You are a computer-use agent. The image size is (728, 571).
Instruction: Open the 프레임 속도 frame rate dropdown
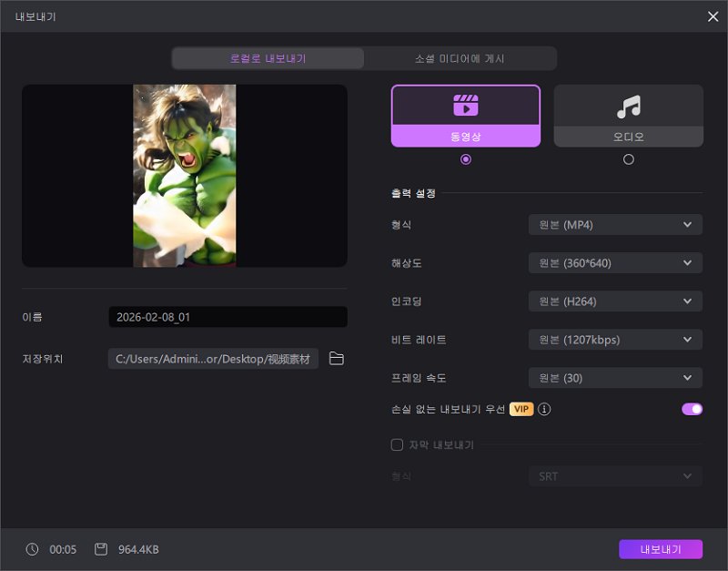[615, 377]
